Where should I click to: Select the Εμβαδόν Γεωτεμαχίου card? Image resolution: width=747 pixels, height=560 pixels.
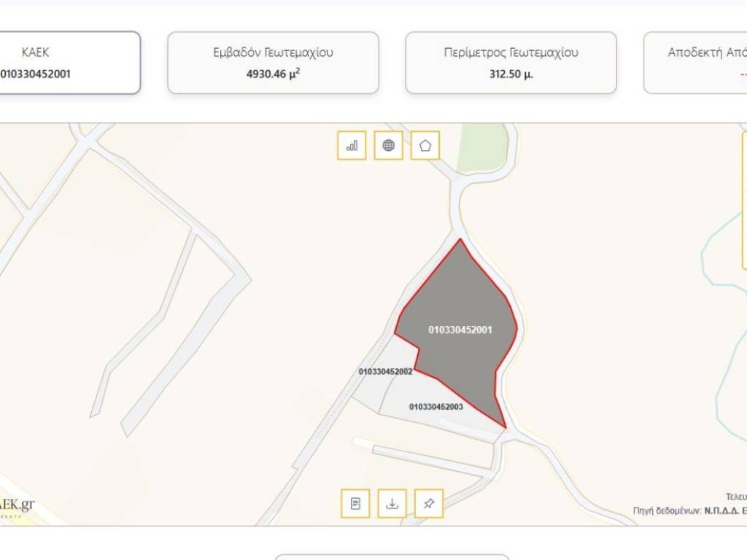click(273, 63)
